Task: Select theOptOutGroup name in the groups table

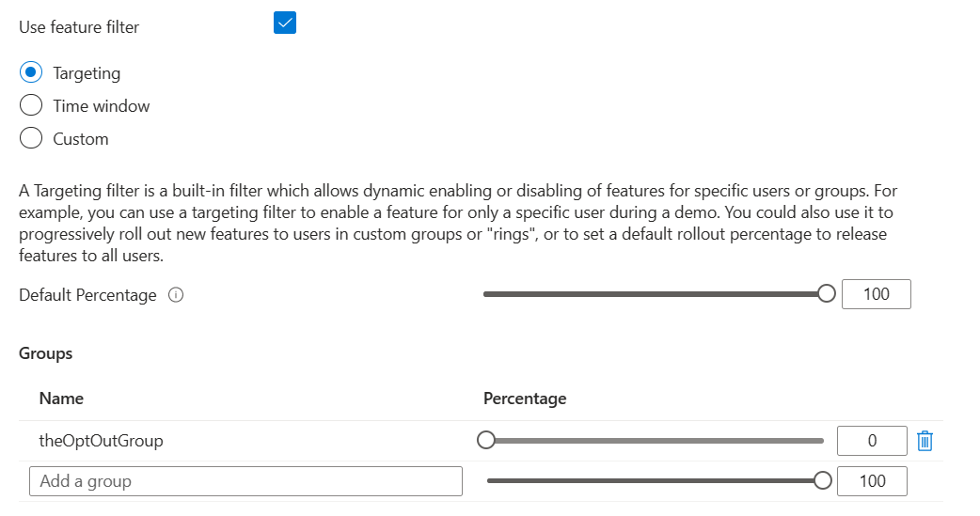Action: [x=102, y=441]
